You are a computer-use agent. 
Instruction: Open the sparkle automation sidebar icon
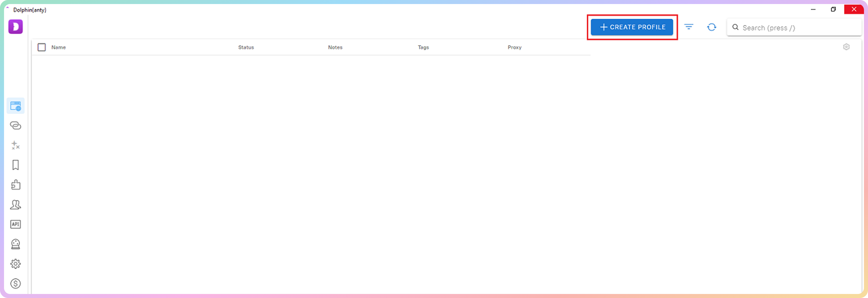(16, 145)
